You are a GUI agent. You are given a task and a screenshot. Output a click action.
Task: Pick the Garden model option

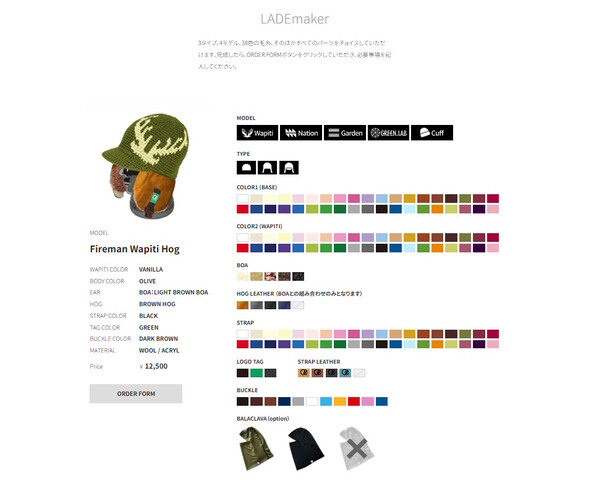tap(345, 133)
